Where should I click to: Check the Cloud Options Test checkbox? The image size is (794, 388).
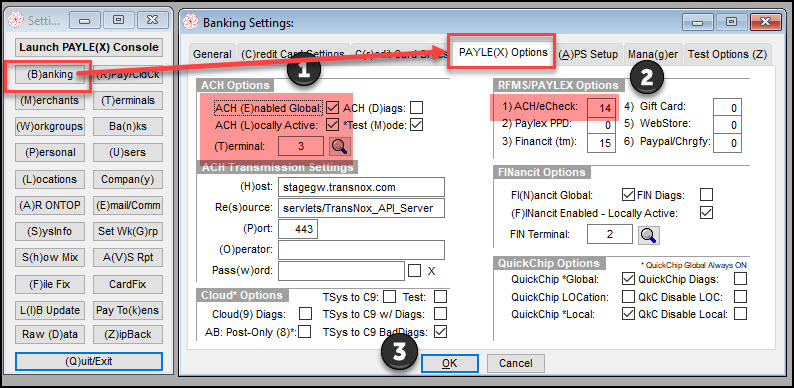click(x=441, y=296)
